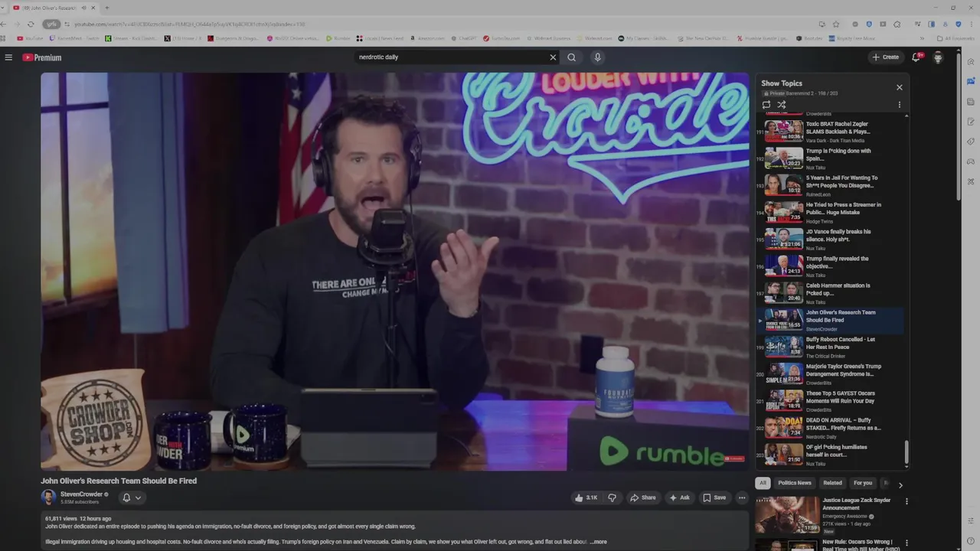The image size is (980, 551).
Task: Play 'Toxic BRAT Rachel Zegler' playlist video
Action: tap(831, 131)
